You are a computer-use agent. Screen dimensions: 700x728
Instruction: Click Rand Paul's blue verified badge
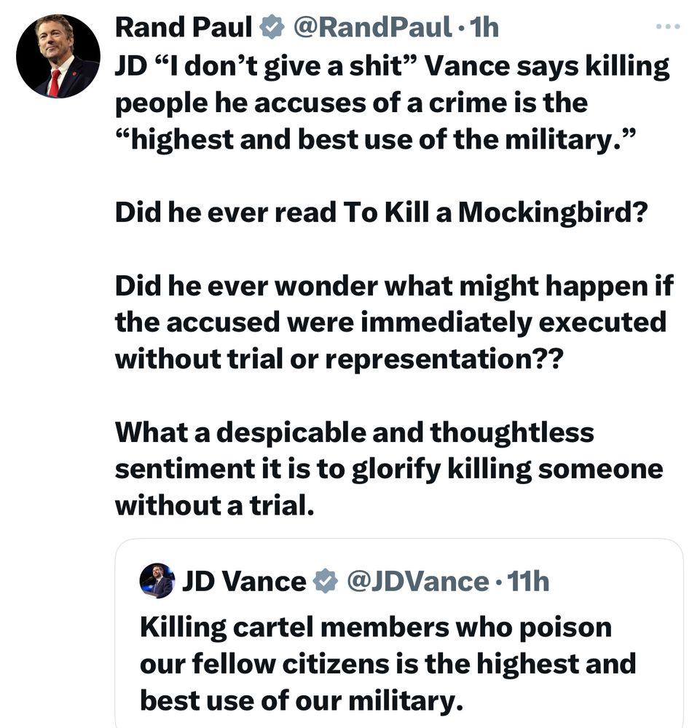(271, 28)
